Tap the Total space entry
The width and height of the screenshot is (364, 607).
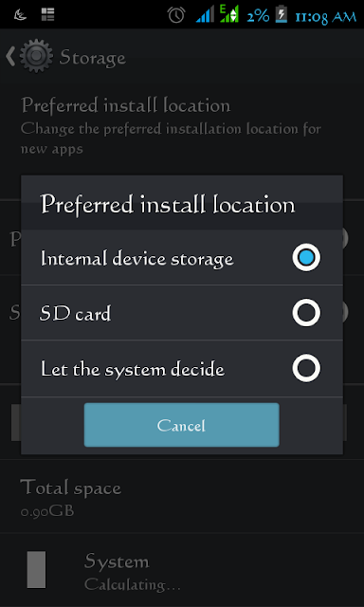pyautogui.click(x=182, y=496)
